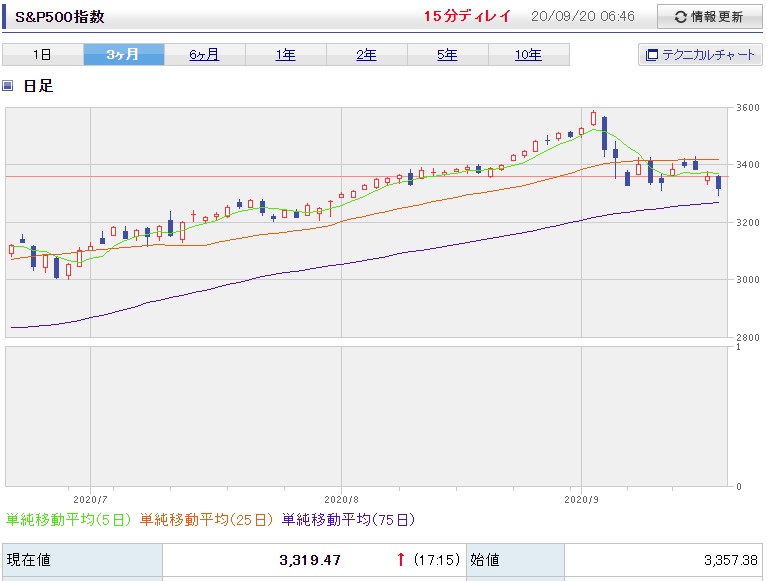This screenshot has height=581, width=767.
Task: Click the 日足 chart heading
Action: pyautogui.click(x=38, y=86)
